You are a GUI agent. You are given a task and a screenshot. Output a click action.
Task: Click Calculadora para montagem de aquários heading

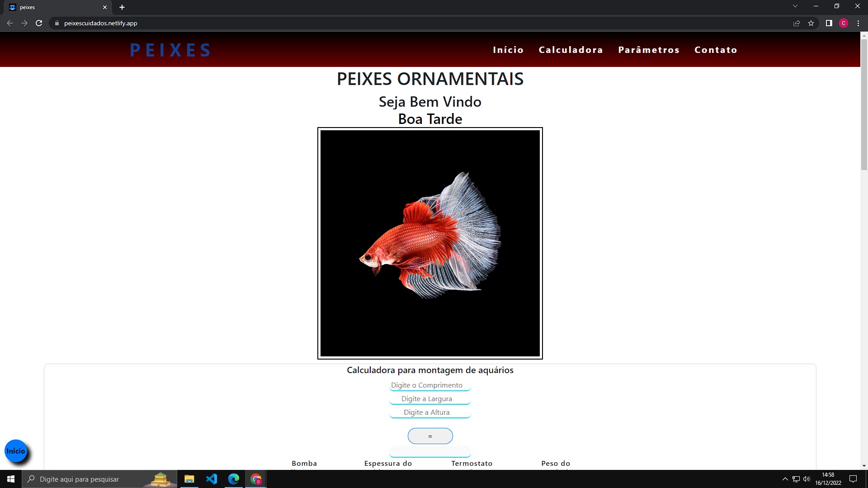[430, 370]
